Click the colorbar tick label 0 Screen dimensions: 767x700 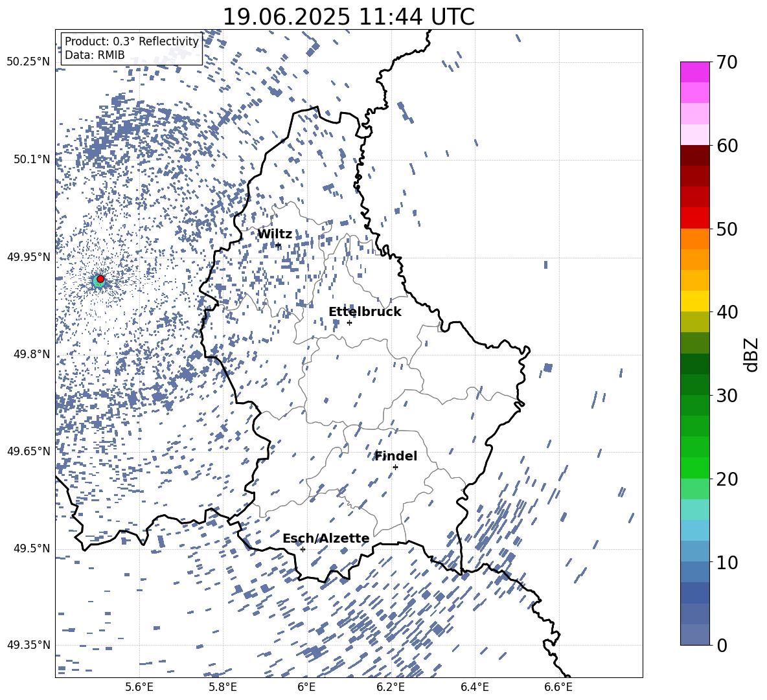(x=722, y=645)
